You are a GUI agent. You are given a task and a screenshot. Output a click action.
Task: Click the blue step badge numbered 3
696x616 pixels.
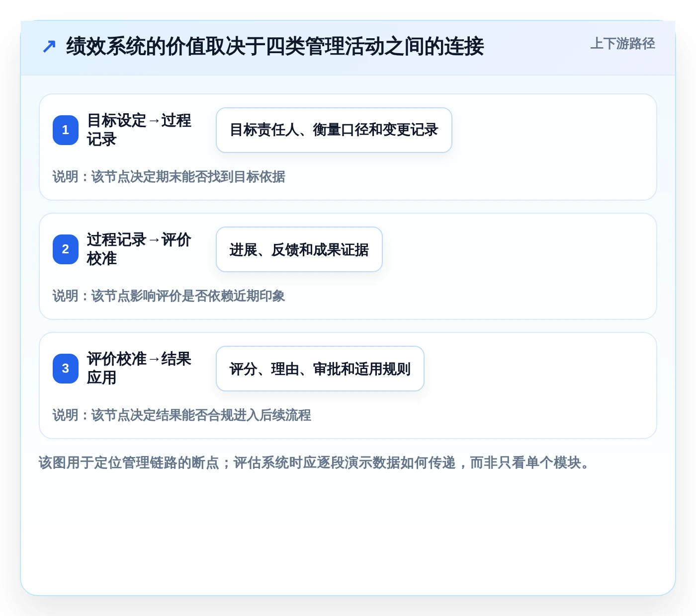click(x=66, y=369)
